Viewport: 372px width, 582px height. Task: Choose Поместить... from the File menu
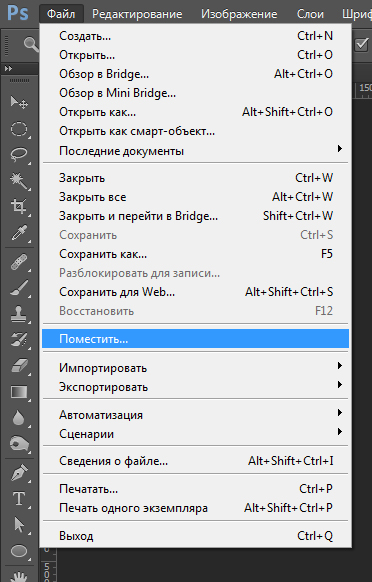(x=196, y=339)
